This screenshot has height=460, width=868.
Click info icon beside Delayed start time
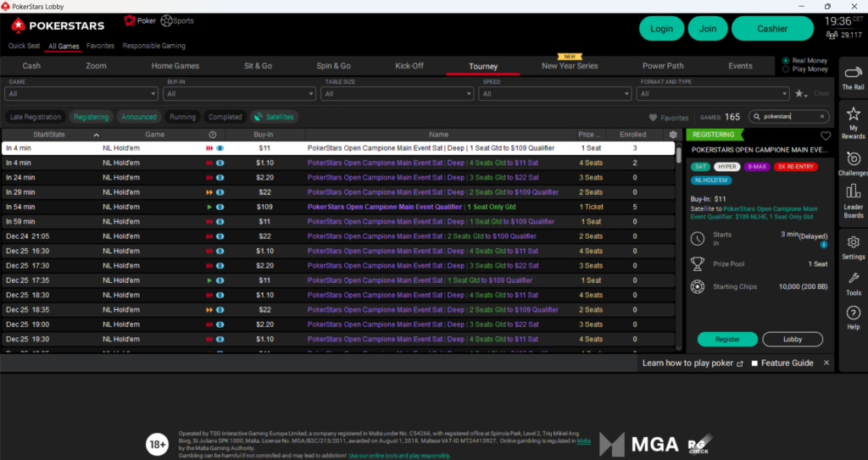pos(824,245)
